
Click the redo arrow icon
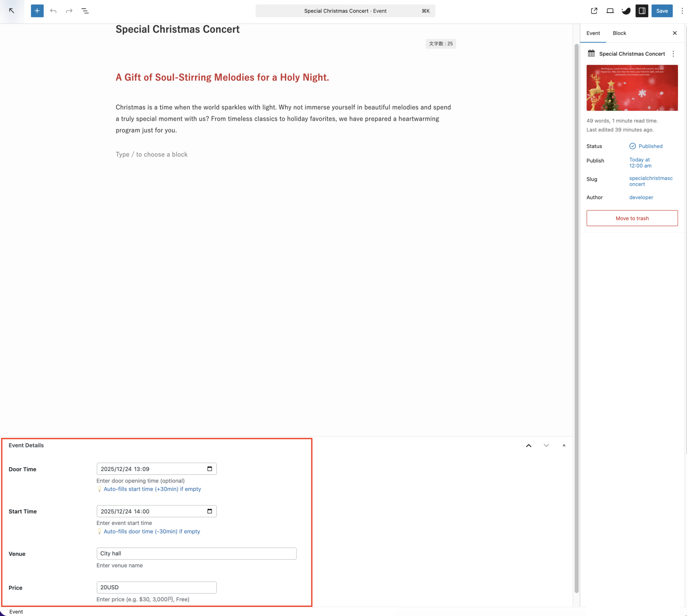coord(69,11)
